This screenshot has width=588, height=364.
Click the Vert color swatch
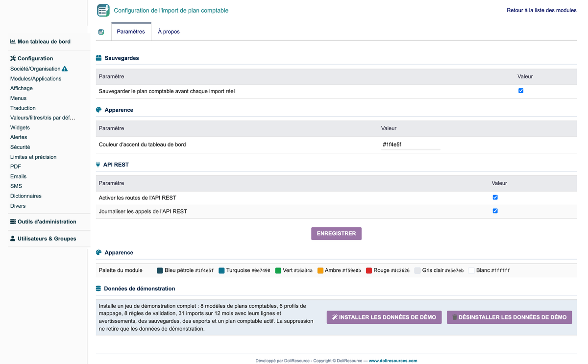point(278,270)
